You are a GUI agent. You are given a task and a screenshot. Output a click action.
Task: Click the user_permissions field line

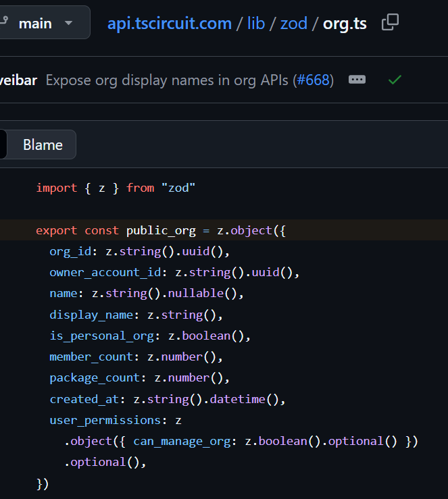pyautogui.click(x=116, y=420)
